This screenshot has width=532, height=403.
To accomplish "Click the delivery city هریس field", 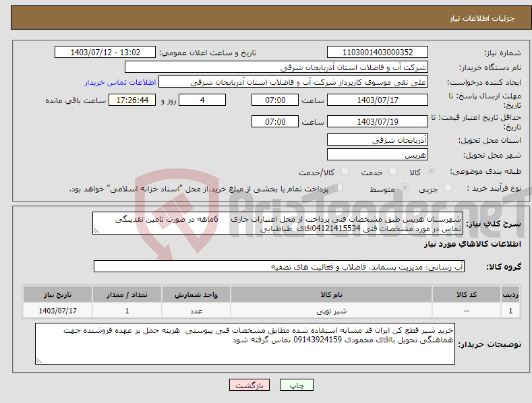I will [x=378, y=155].
